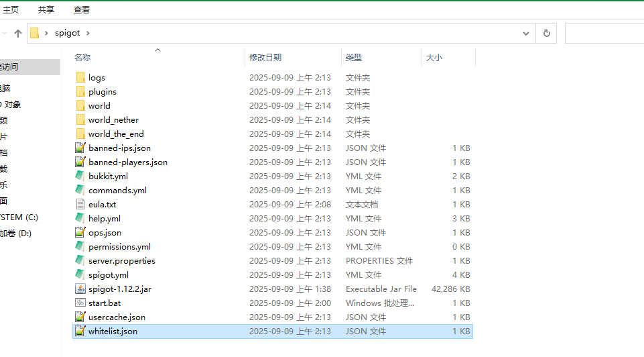
Task: Sort files by the 名称 column header
Action: 82,58
